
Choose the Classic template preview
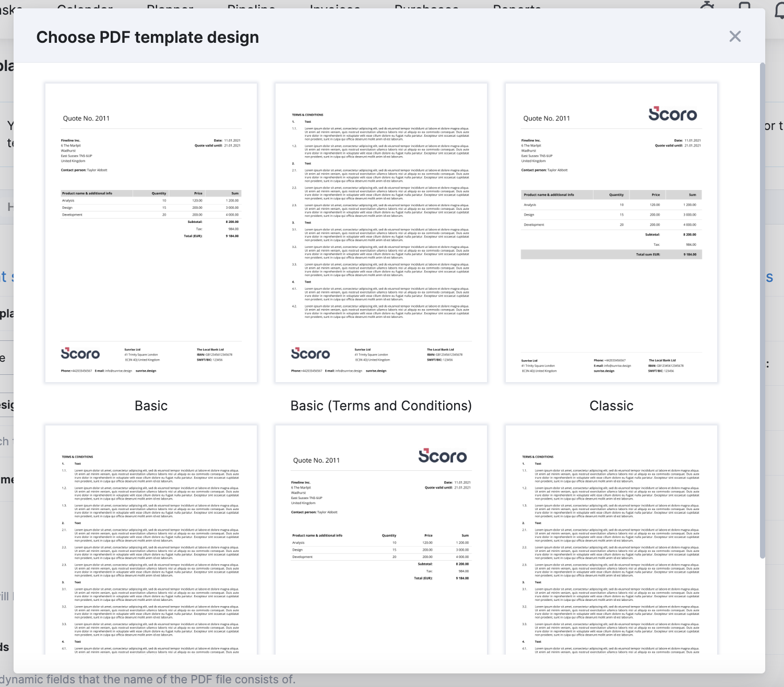click(611, 232)
